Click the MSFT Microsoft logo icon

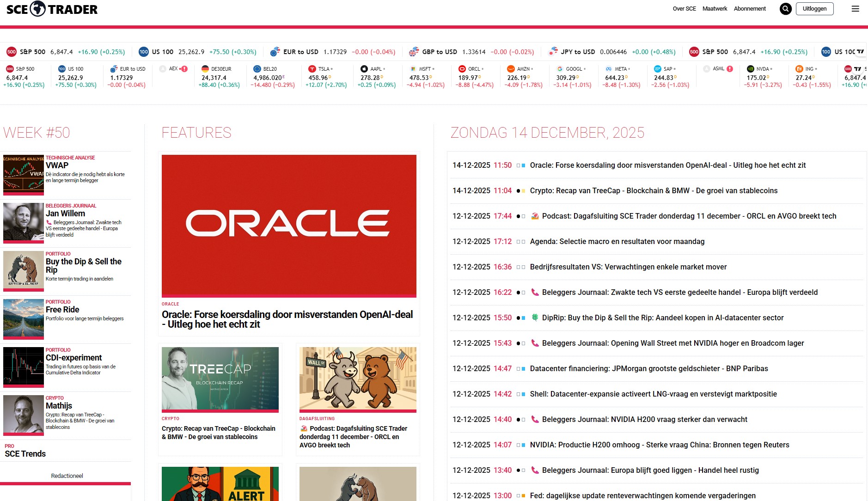(413, 69)
